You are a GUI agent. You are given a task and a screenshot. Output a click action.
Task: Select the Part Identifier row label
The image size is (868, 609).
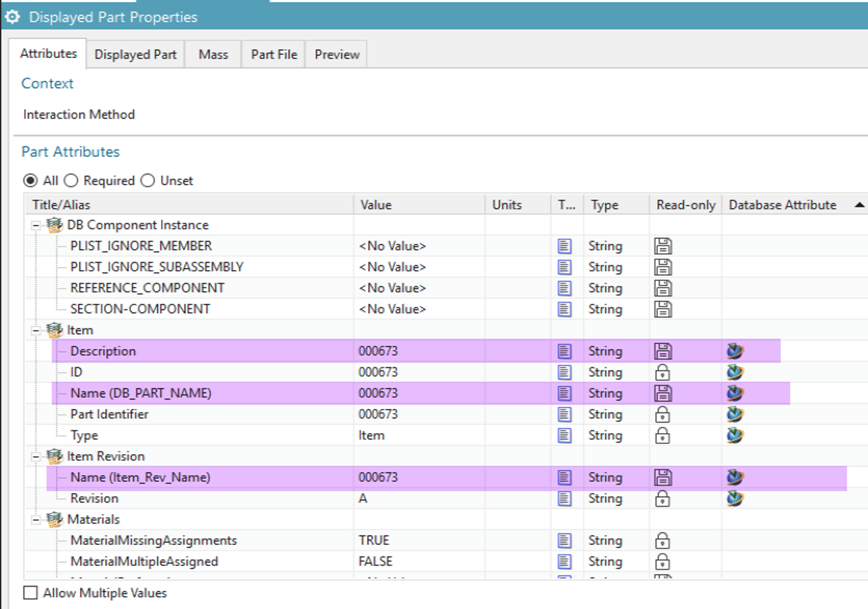click(109, 414)
